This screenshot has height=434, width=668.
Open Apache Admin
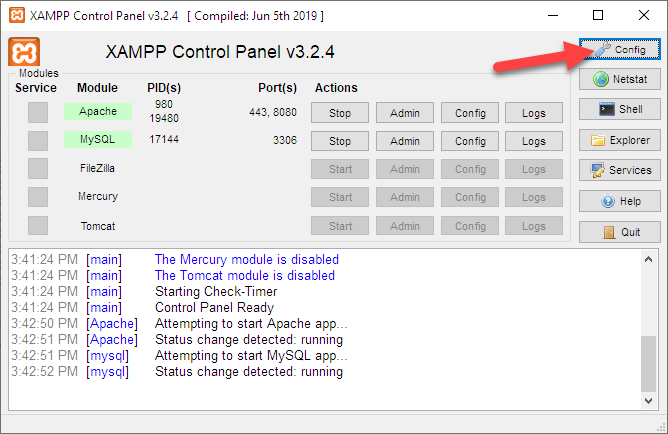click(405, 113)
